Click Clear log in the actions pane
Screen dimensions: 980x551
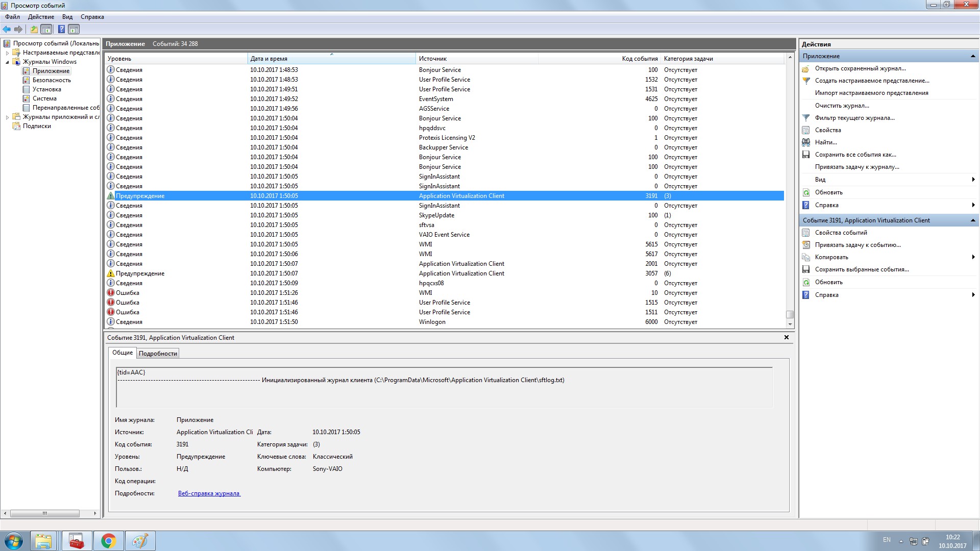842,106
